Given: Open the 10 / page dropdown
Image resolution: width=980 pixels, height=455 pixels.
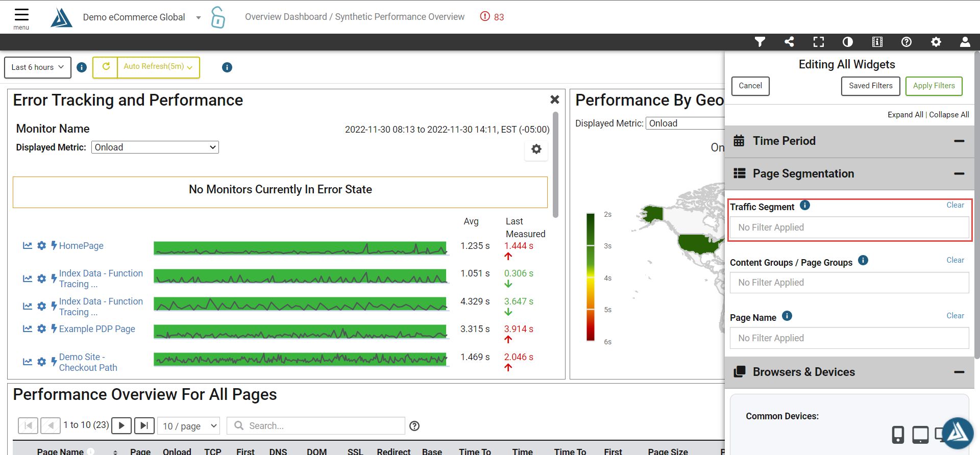Looking at the screenshot, I should (x=189, y=426).
